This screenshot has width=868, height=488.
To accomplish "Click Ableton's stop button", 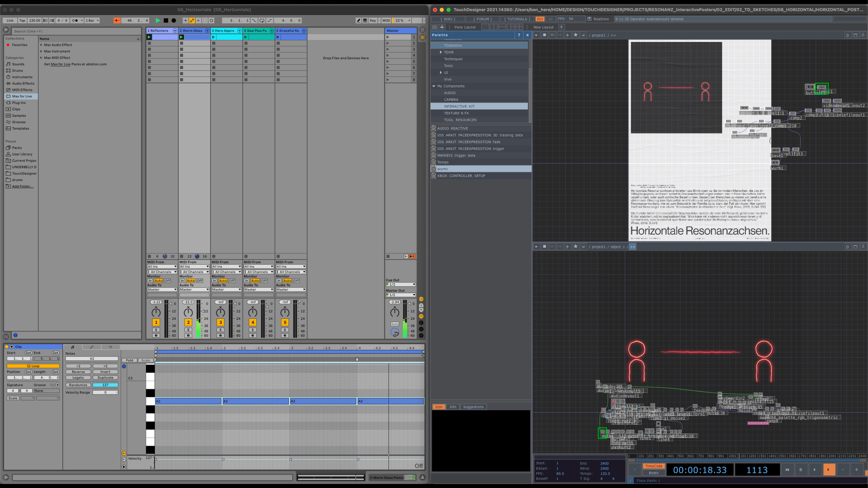I will coord(166,20).
